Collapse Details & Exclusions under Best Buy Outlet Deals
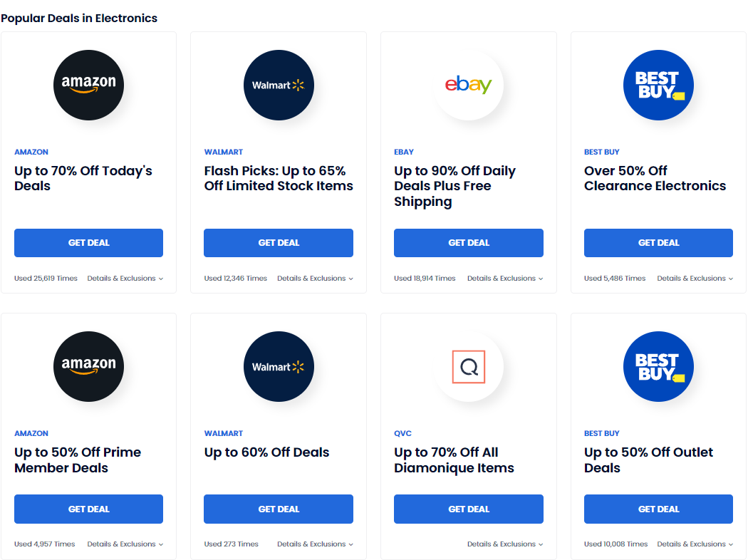 tap(695, 544)
